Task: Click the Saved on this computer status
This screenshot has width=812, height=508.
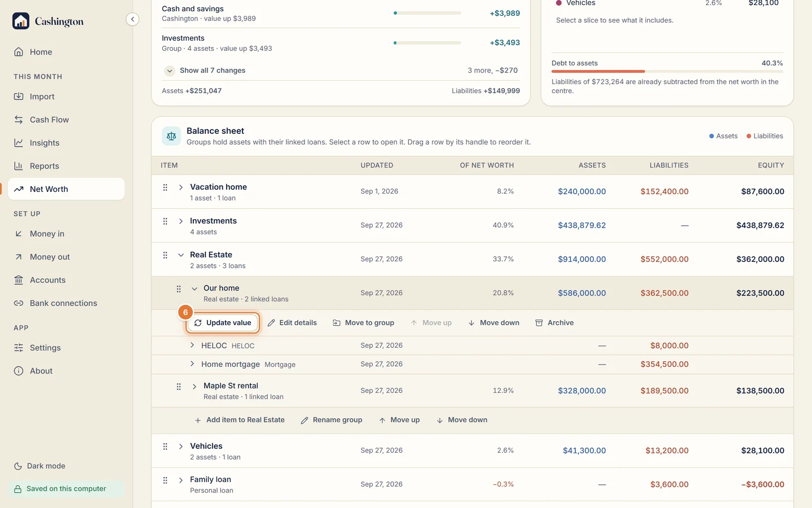Action: pos(66,489)
